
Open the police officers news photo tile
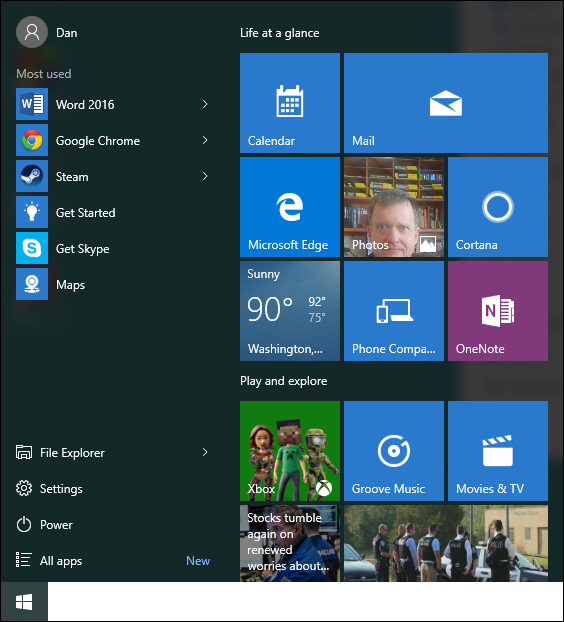(446, 543)
